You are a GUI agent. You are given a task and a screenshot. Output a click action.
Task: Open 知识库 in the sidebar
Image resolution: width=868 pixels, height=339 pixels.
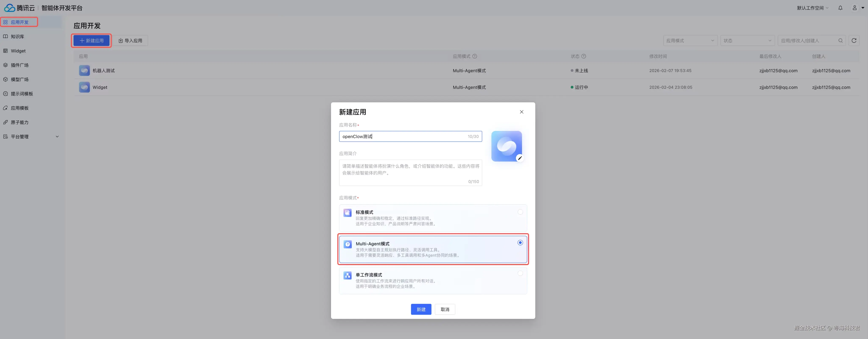coord(18,36)
